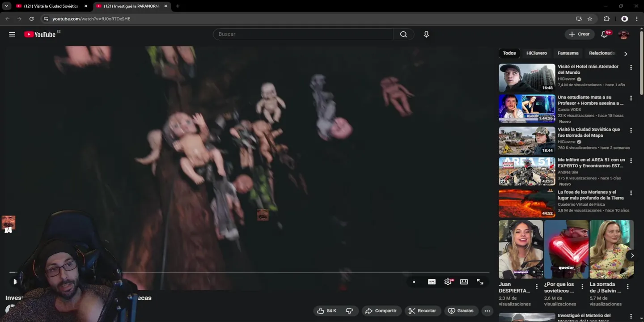The width and height of the screenshot is (644, 322).
Task: Open video settings gear with HD badge
Action: (448, 282)
